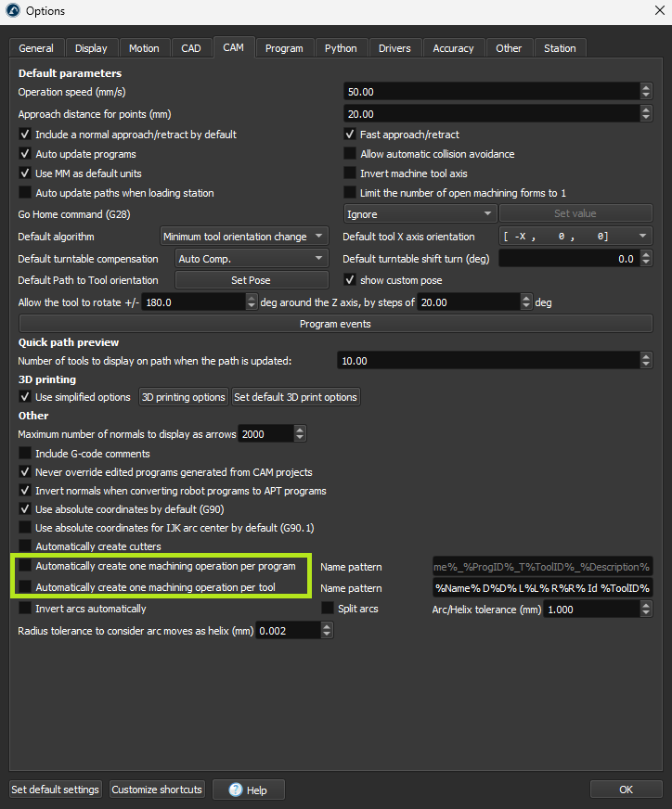Increase maximum number of normals spinner

pyautogui.click(x=300, y=430)
